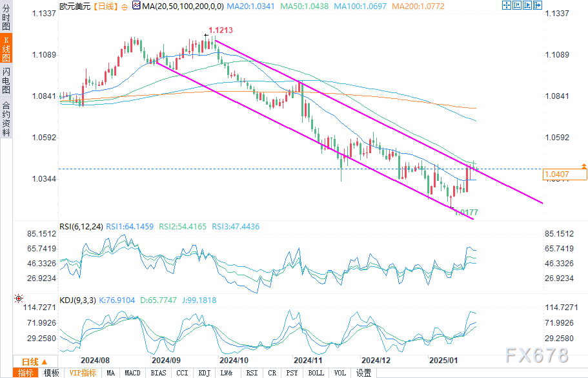Image resolution: width=588 pixels, height=378 pixels.
Task: Enable the RSI indicator in the bottom bar
Action: point(252,373)
